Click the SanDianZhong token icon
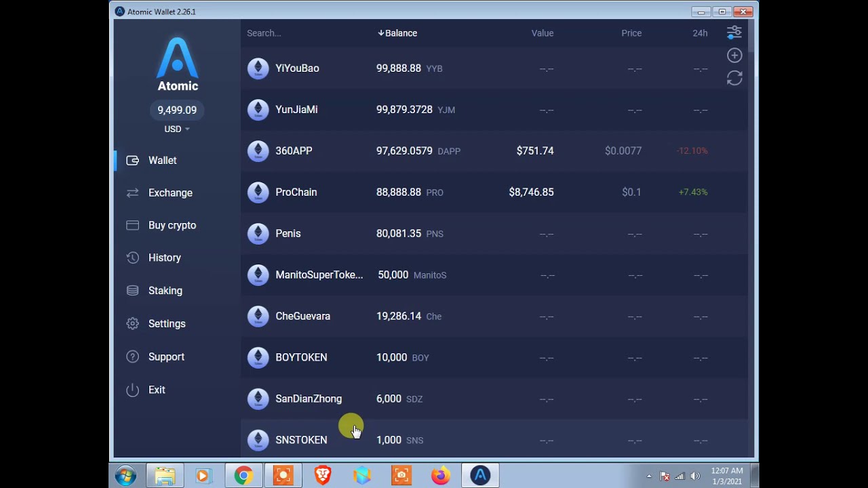This screenshot has height=488, width=868. pos(258,399)
